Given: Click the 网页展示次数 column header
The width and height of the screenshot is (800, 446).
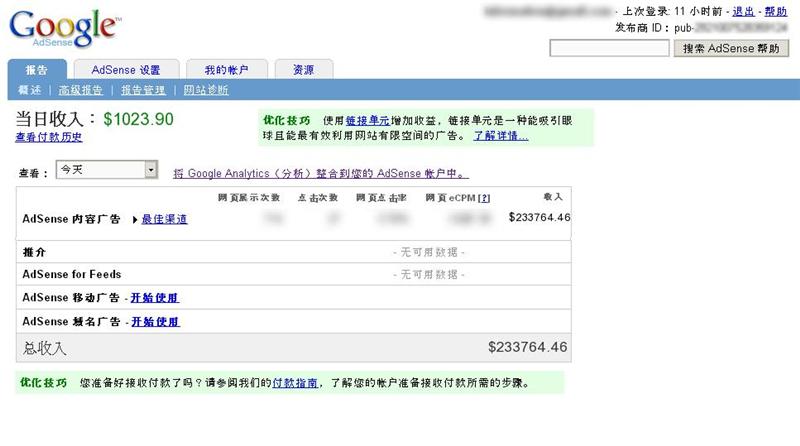Looking at the screenshot, I should [249, 197].
